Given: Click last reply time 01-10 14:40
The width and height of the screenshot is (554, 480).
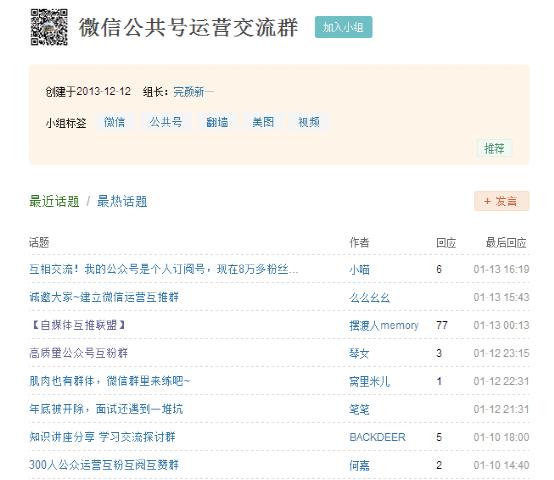Looking at the screenshot, I should 501,465.
